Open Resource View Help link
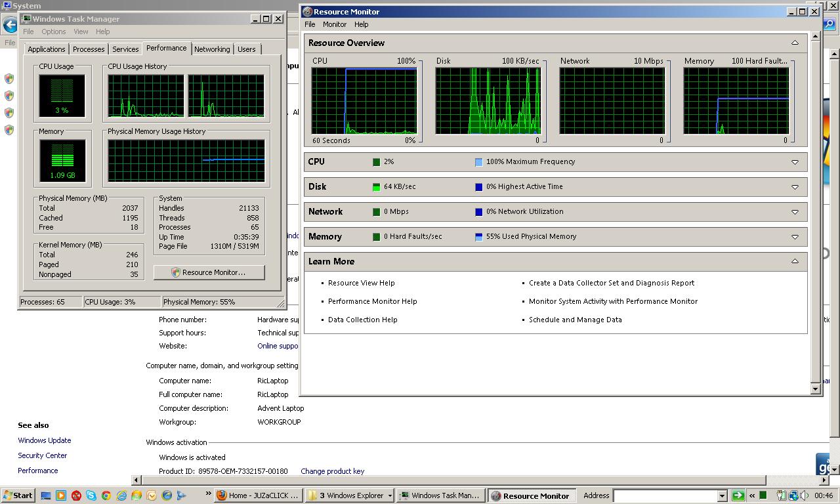Viewport: 840px width, 504px height. click(362, 283)
